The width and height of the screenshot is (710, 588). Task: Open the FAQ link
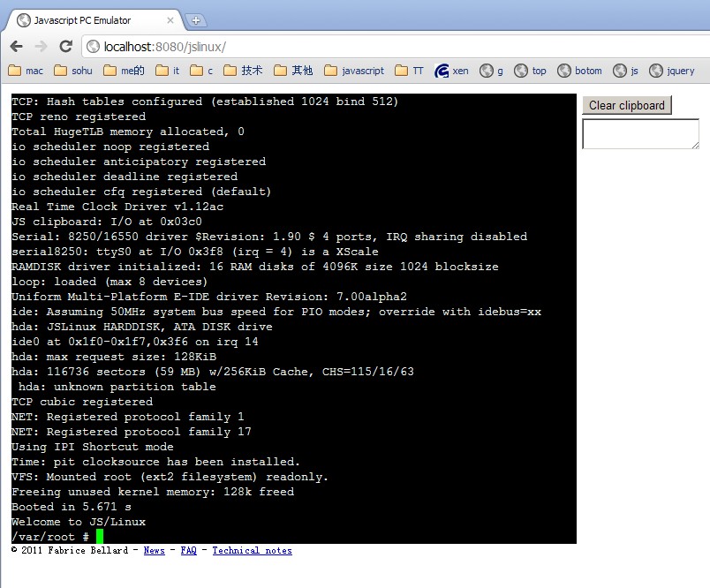pos(188,550)
